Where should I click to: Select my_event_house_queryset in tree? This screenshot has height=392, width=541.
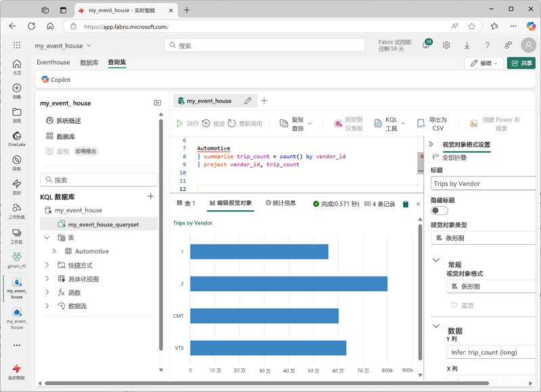99,224
